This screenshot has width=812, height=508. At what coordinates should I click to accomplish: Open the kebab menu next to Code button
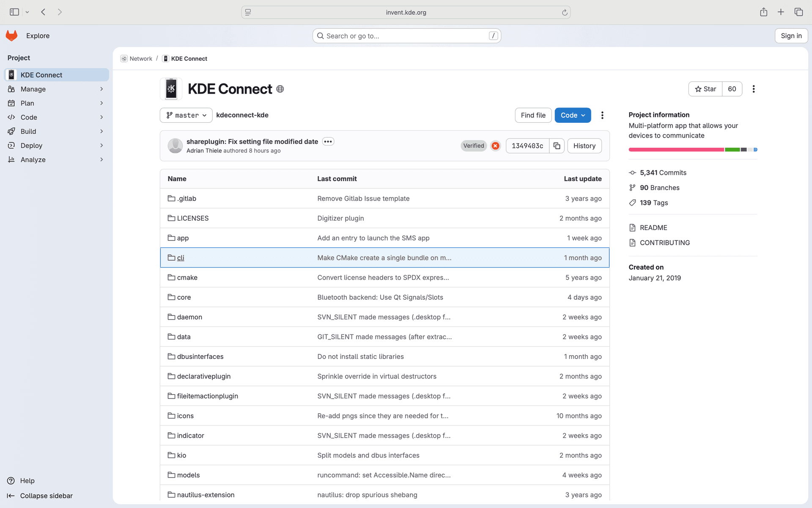click(x=602, y=115)
